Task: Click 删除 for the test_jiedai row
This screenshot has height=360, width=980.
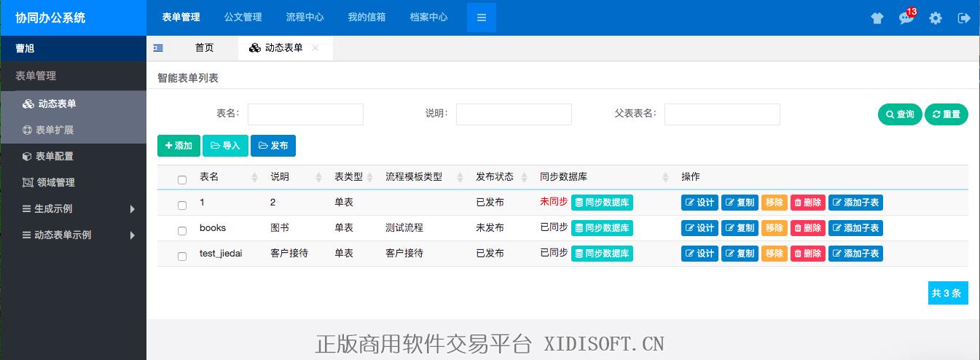Action: coord(808,254)
